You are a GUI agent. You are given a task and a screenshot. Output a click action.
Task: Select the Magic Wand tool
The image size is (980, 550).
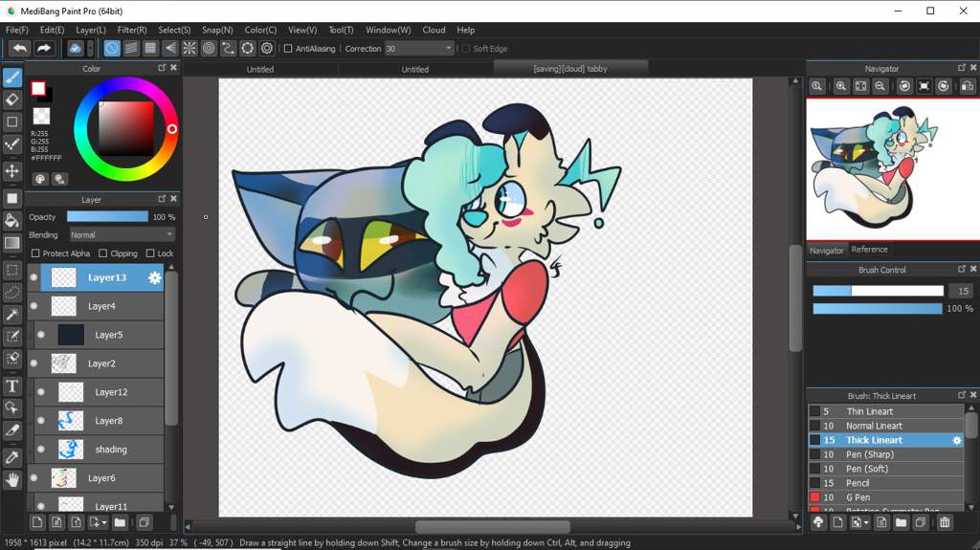(x=11, y=314)
